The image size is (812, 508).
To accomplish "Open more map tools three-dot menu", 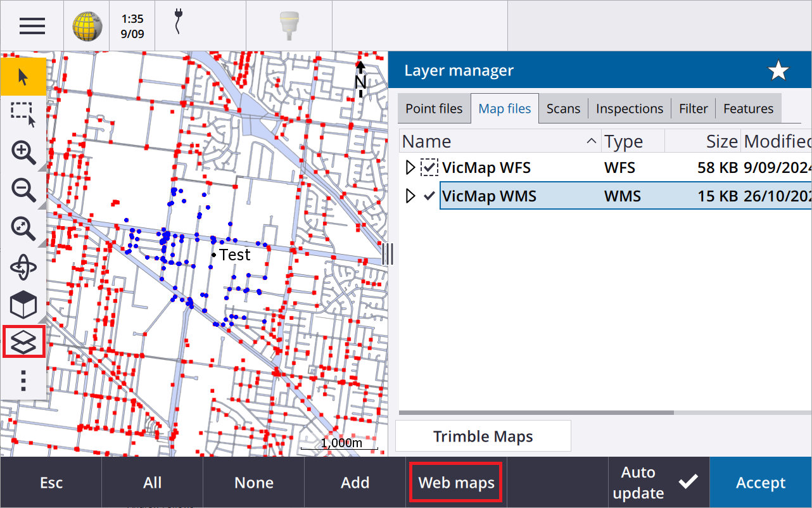I will click(x=23, y=379).
